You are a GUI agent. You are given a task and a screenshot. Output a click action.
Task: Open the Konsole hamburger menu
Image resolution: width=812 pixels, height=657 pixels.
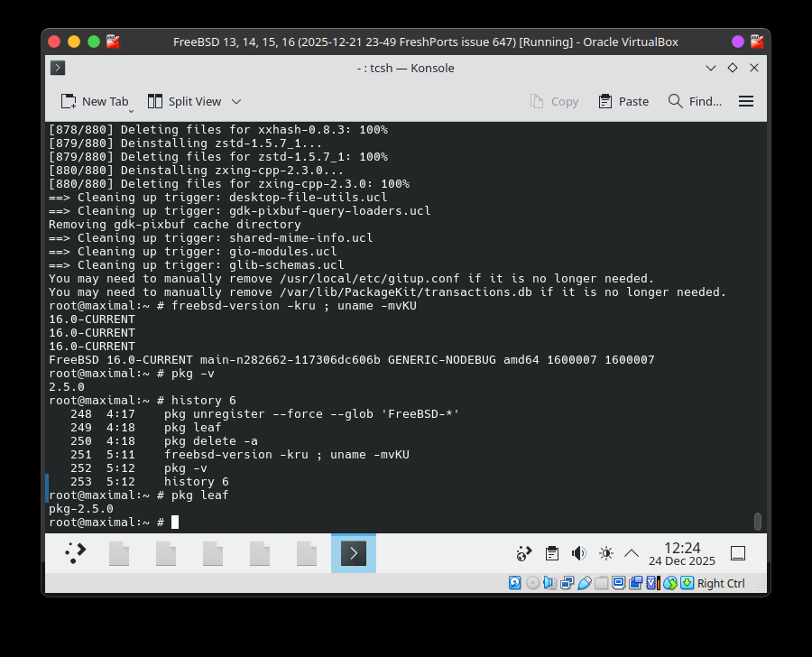coord(745,101)
